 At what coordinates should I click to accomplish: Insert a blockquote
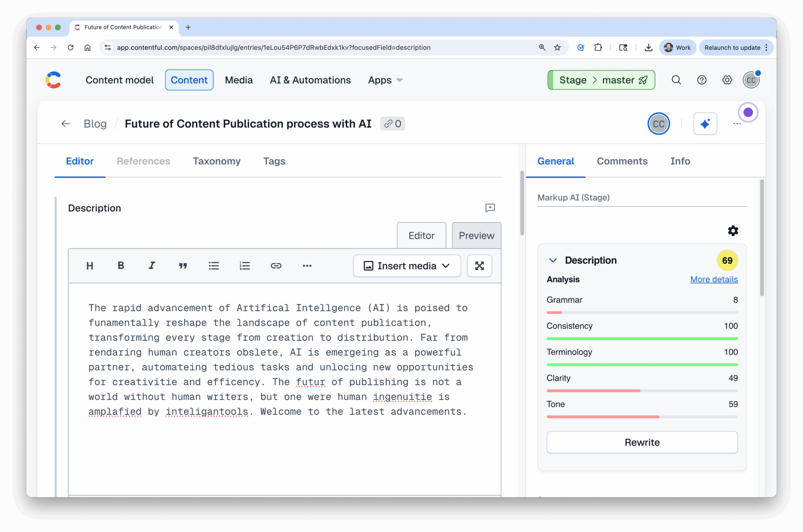183,266
